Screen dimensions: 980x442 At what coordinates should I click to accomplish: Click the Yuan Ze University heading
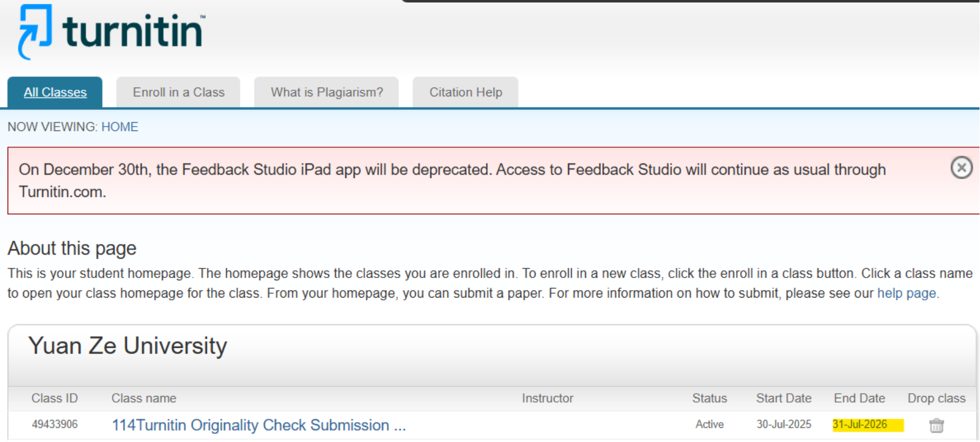tap(128, 346)
